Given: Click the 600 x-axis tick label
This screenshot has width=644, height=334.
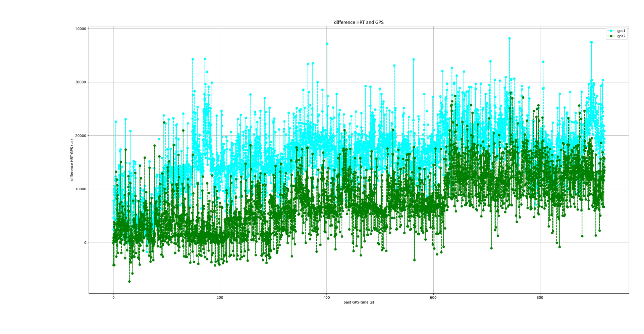Looking at the screenshot, I should pos(433,298).
